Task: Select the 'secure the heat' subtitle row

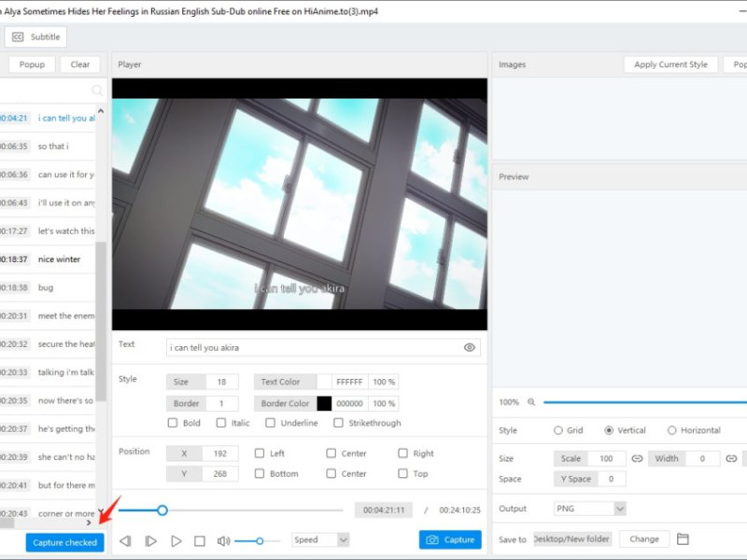Action: click(x=48, y=343)
